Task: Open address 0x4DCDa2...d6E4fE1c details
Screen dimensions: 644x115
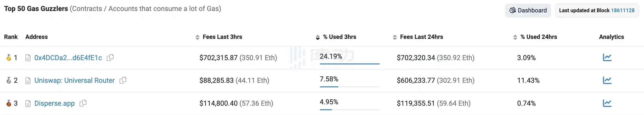Action: (x=68, y=58)
